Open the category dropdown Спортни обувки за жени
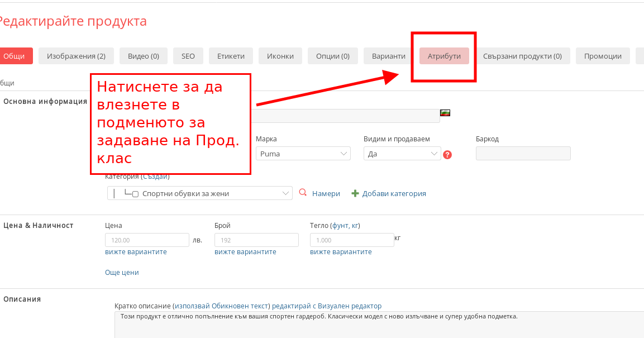 point(199,193)
